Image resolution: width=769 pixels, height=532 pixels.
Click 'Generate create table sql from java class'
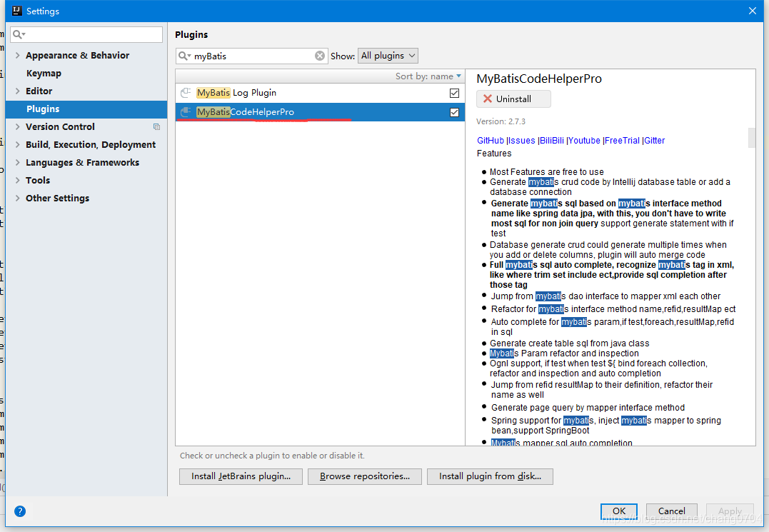569,343
